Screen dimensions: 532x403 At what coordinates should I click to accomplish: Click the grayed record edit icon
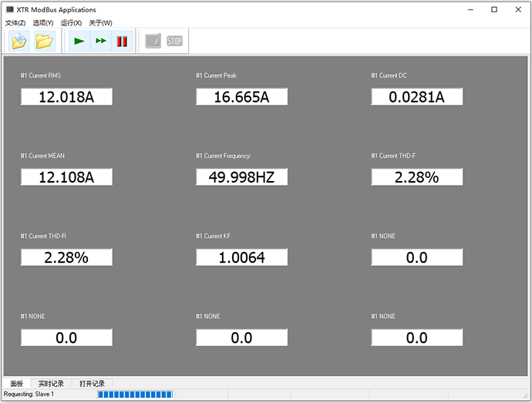pos(153,42)
